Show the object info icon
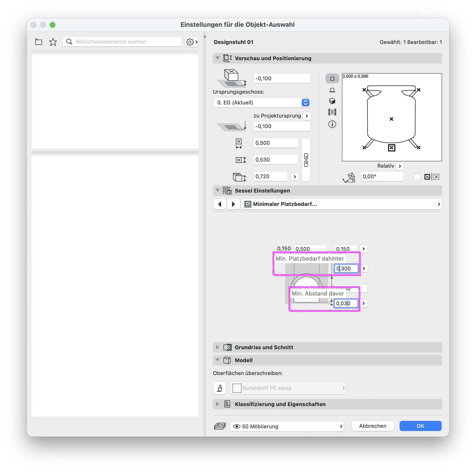 coord(332,124)
